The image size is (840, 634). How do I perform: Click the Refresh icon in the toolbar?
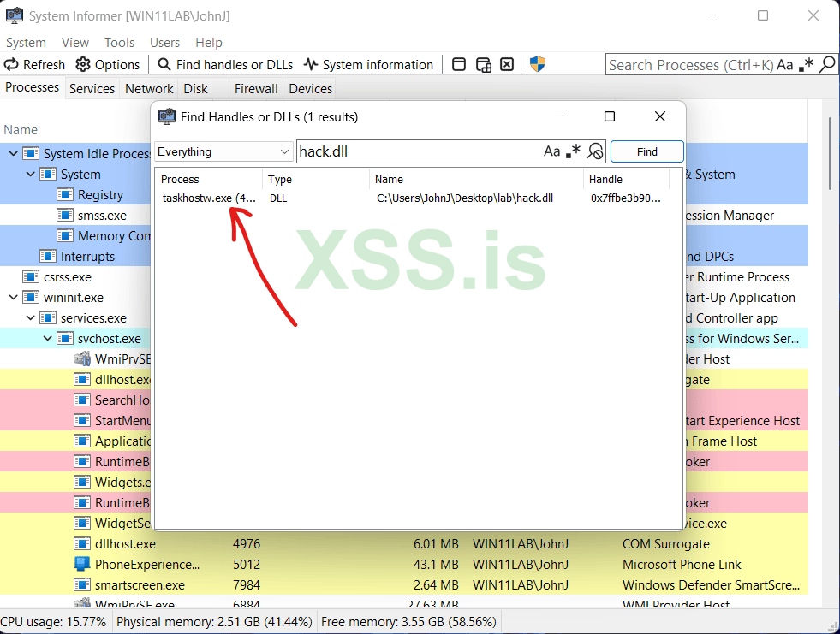coord(12,64)
